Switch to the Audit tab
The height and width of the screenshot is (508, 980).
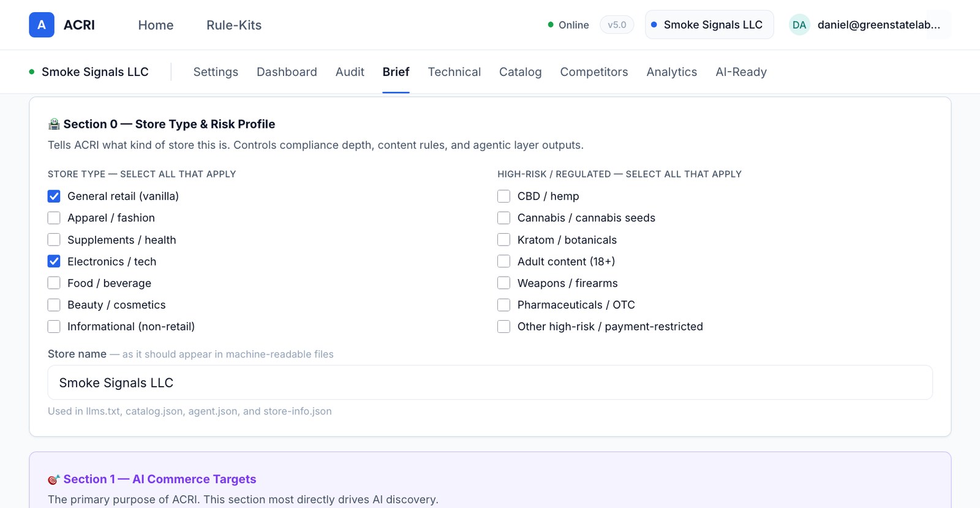pyautogui.click(x=350, y=72)
